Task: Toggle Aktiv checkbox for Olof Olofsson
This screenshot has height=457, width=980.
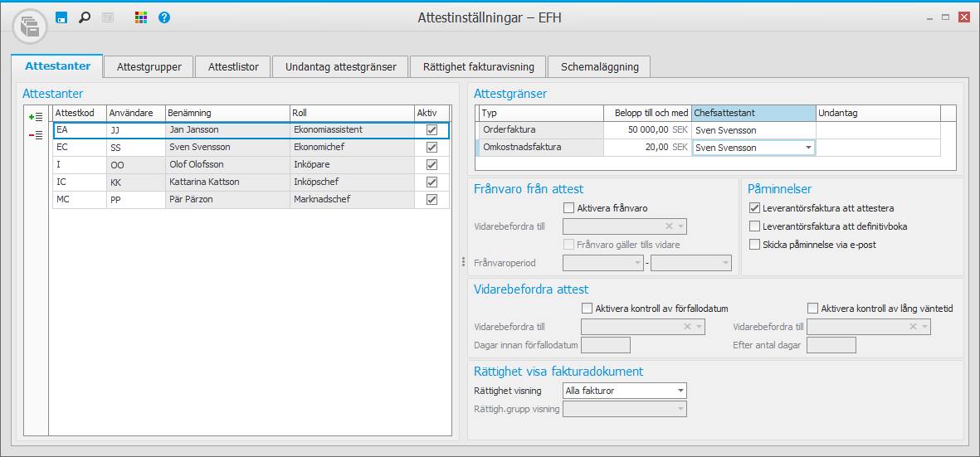Action: 431,165
